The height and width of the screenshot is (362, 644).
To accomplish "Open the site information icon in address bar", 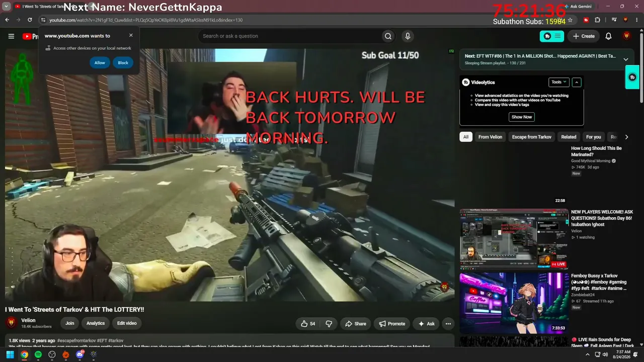I will click(x=43, y=20).
